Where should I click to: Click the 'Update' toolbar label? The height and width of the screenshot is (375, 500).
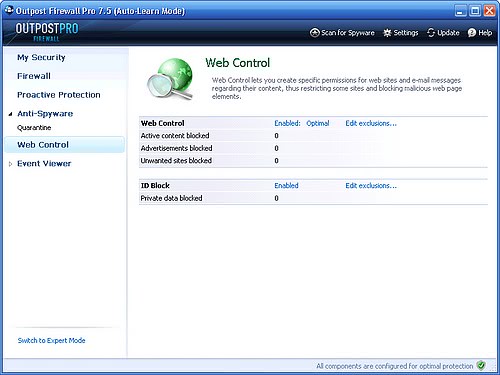(x=448, y=33)
